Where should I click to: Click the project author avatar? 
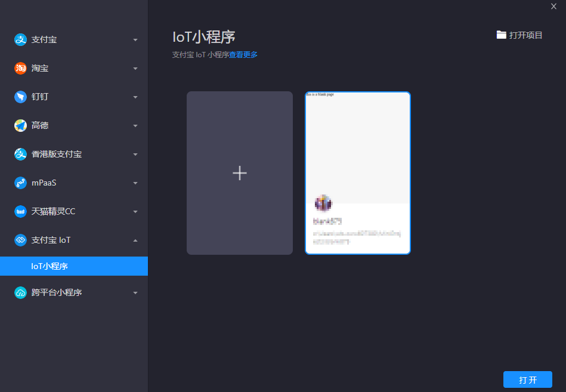tap(323, 203)
